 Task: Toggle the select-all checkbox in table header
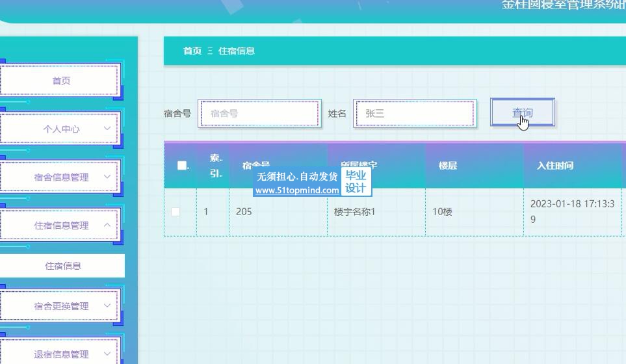[181, 166]
